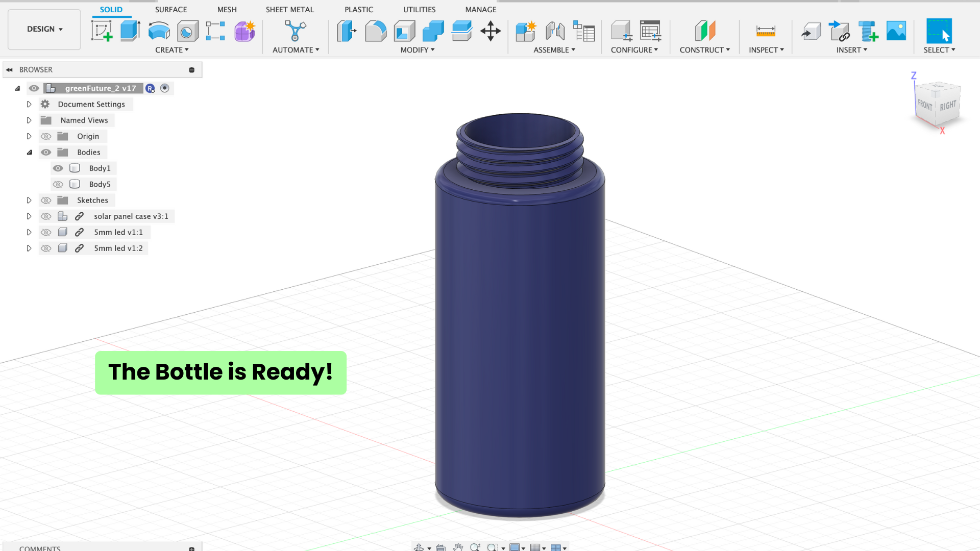Expand 5mm led v1:2 node
This screenshot has width=980, height=551.
[29, 248]
